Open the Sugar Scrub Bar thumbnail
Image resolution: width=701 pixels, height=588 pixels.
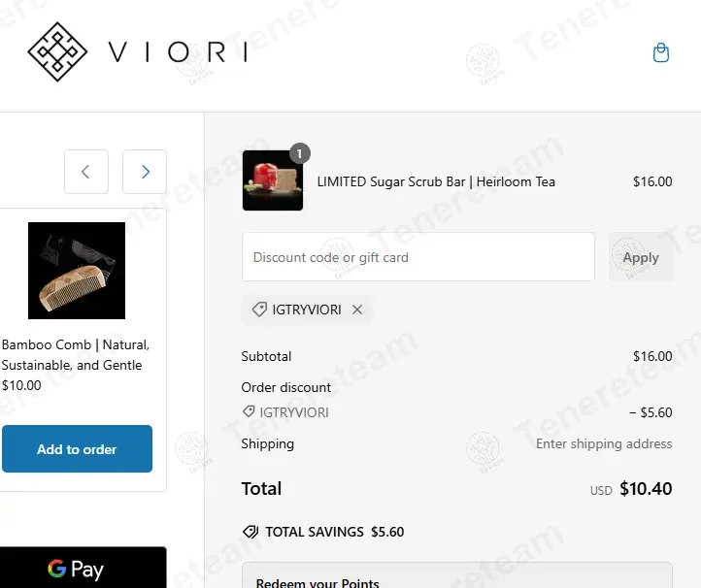272,181
